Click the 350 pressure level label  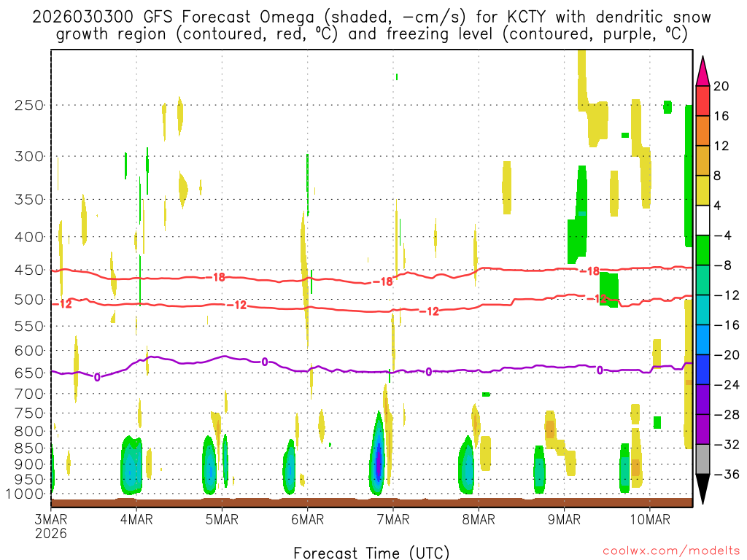tap(29, 200)
